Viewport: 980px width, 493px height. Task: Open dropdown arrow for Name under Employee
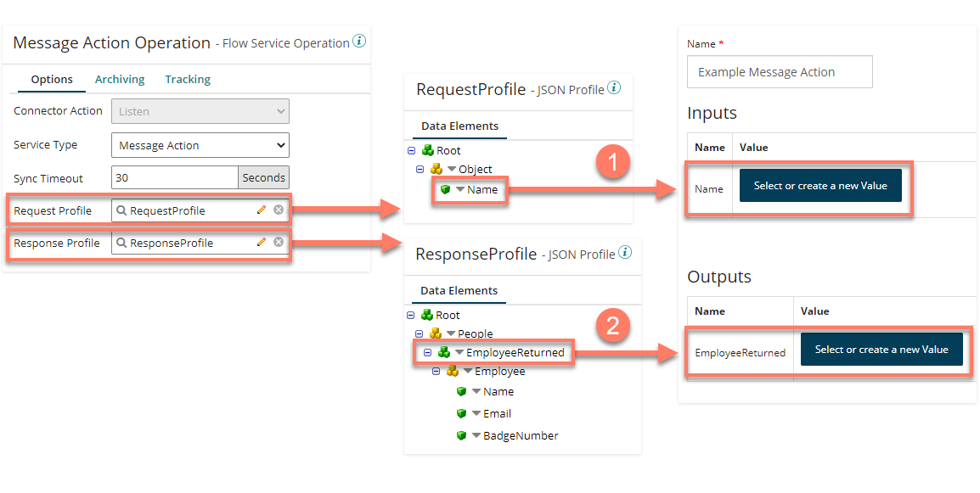pos(477,392)
